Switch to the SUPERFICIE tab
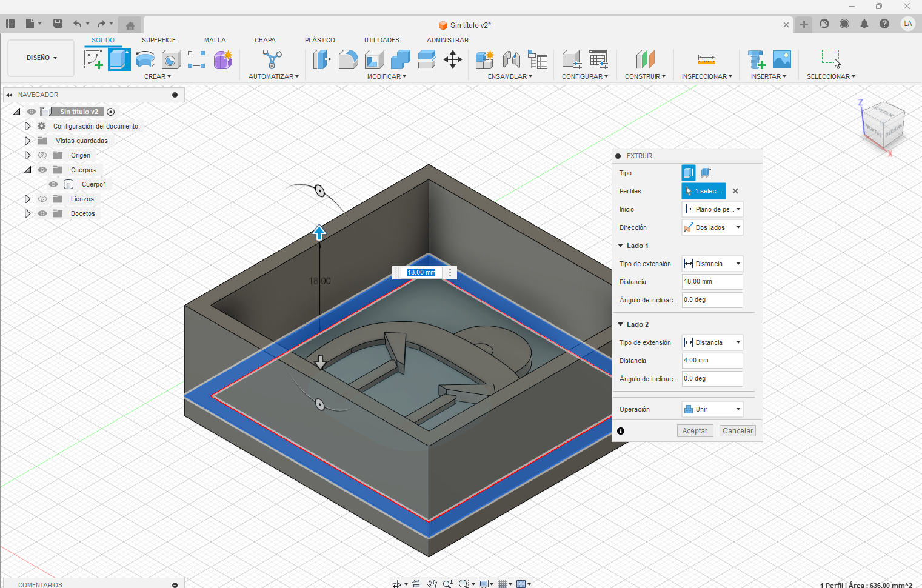922x588 pixels. [x=159, y=40]
